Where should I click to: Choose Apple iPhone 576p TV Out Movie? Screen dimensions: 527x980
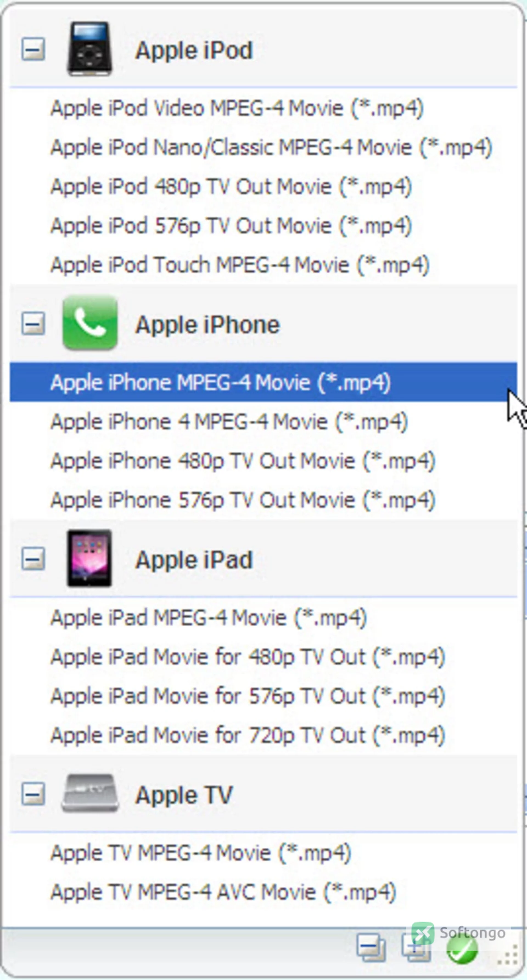pos(263,500)
